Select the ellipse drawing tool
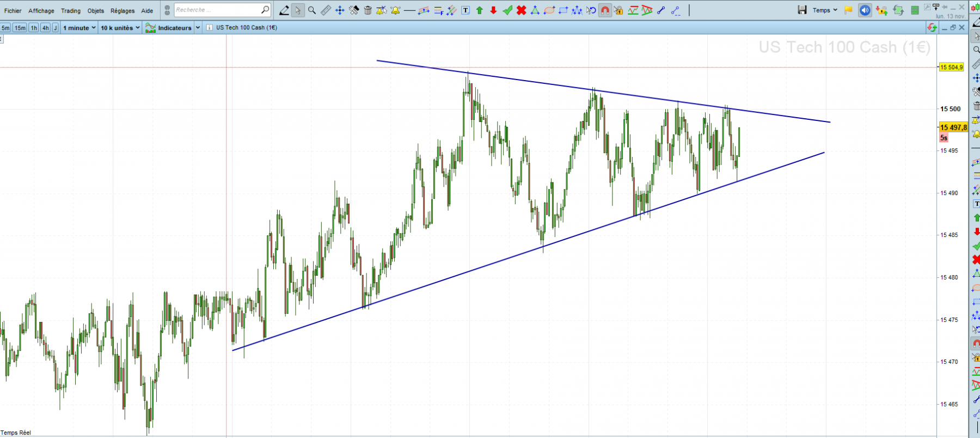This screenshot has height=438, width=980. (549, 10)
